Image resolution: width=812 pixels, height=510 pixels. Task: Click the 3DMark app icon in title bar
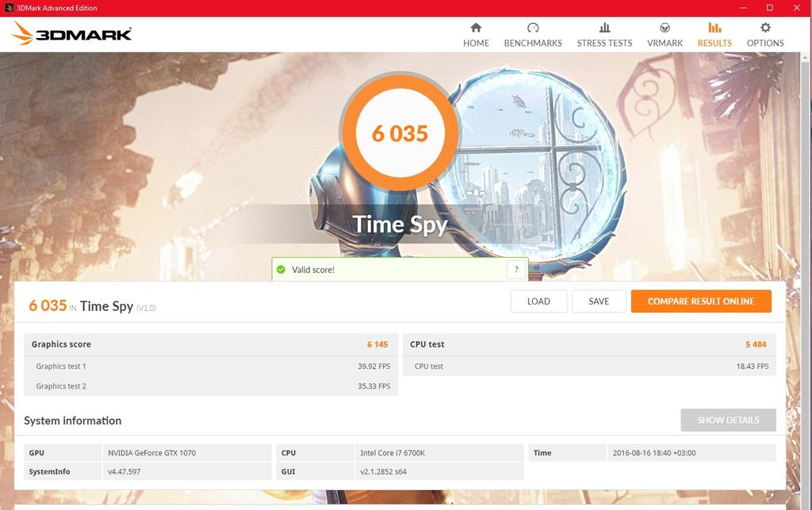pyautogui.click(x=9, y=8)
